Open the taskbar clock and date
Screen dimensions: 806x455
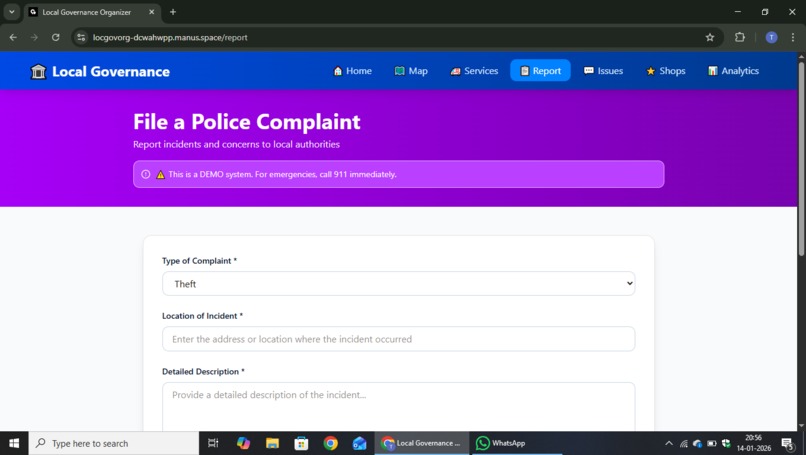click(754, 443)
